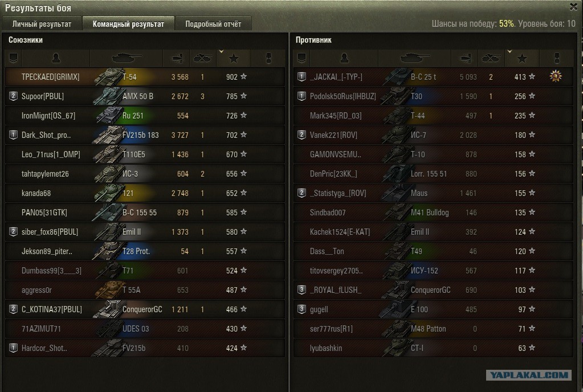Click enemy Maus tank thumbnail
583x392 pixels.
pyautogui.click(x=396, y=193)
